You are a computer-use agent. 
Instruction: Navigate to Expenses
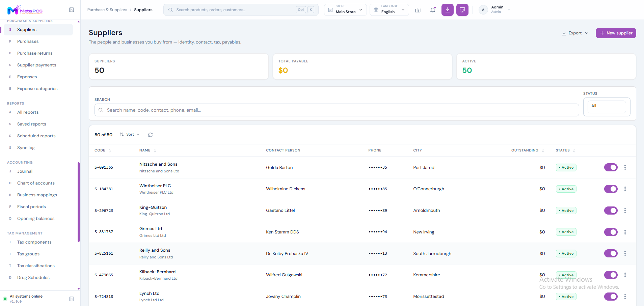(27, 77)
